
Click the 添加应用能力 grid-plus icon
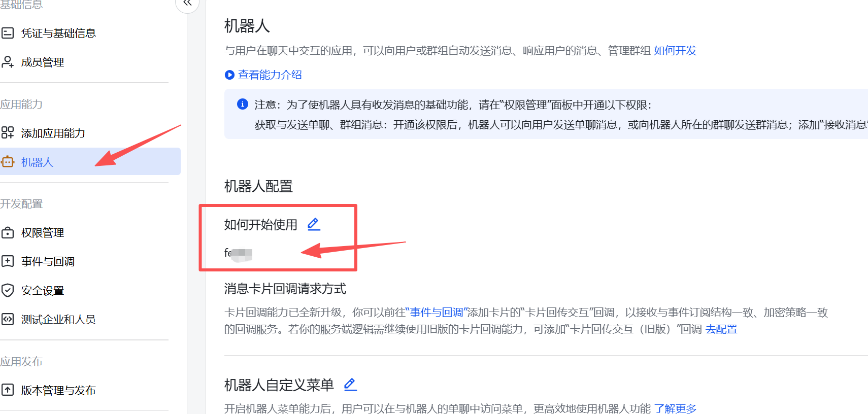click(8, 133)
